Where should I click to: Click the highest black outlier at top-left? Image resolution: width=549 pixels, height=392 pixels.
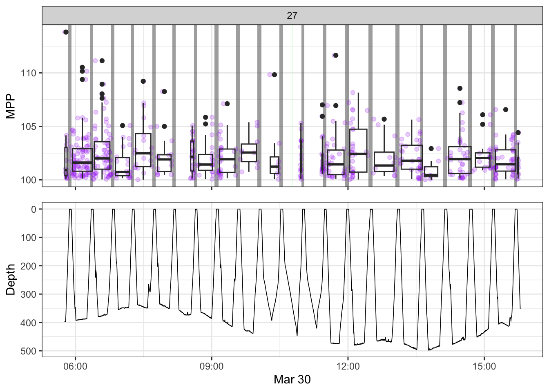[66, 32]
